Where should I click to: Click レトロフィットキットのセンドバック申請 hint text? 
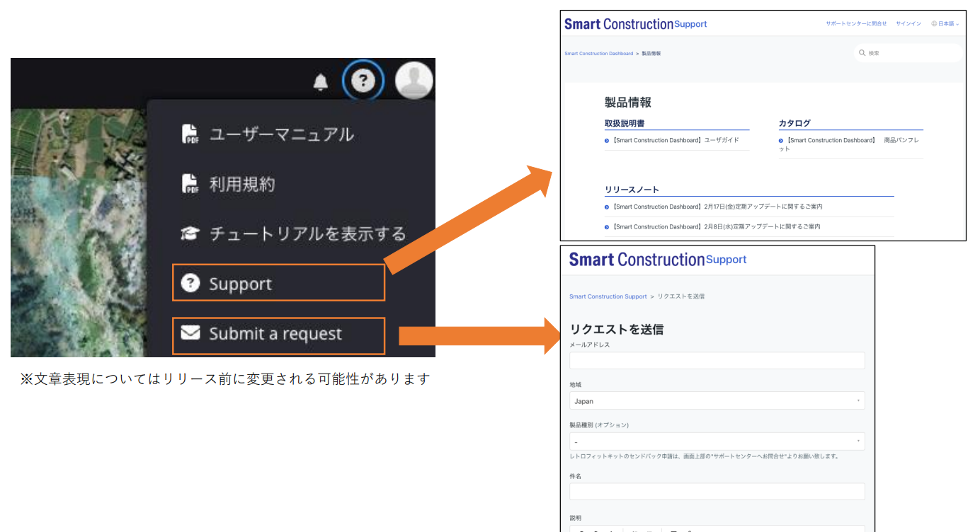704,456
